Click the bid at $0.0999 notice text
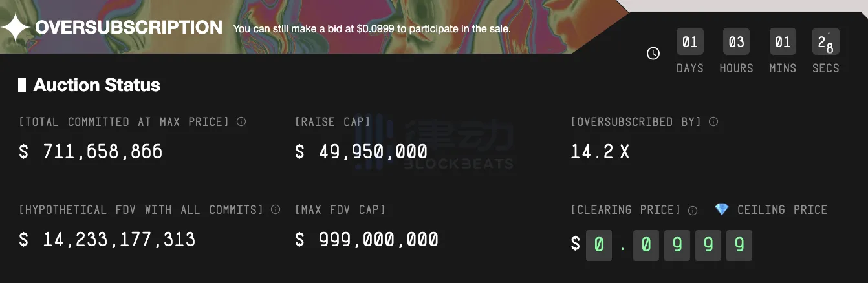This screenshot has width=868, height=283. [371, 29]
